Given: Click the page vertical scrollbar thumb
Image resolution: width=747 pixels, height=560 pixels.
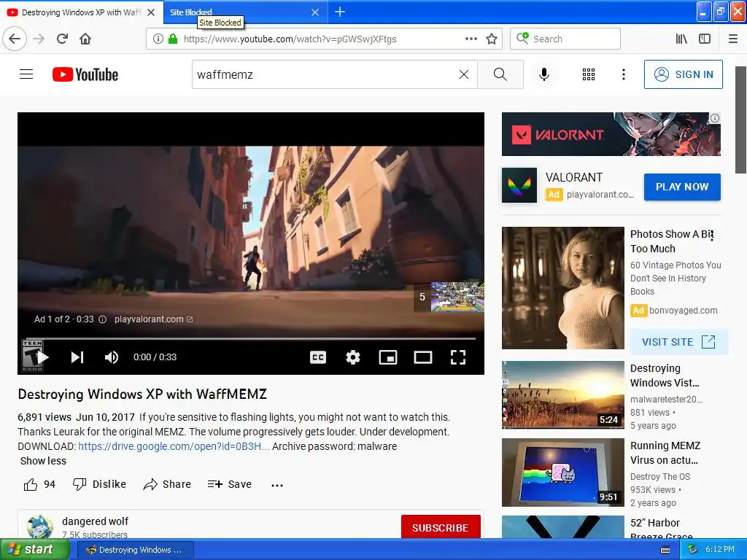Looking at the screenshot, I should pos(741,120).
